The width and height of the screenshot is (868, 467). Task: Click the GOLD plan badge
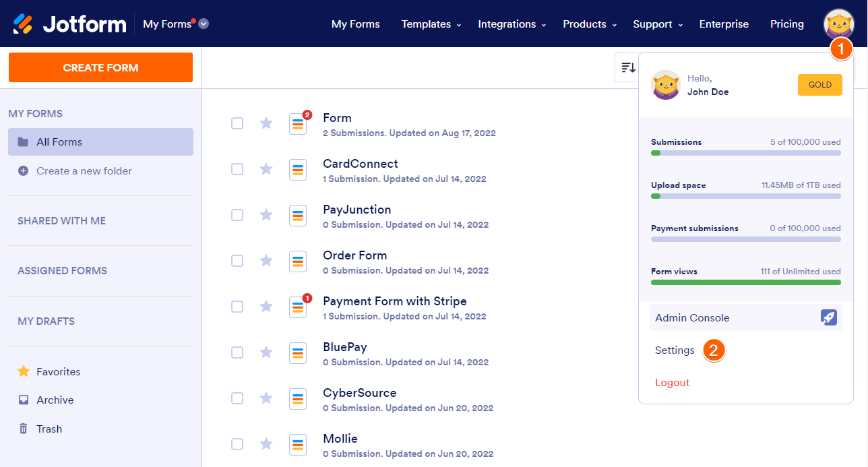[x=820, y=85]
